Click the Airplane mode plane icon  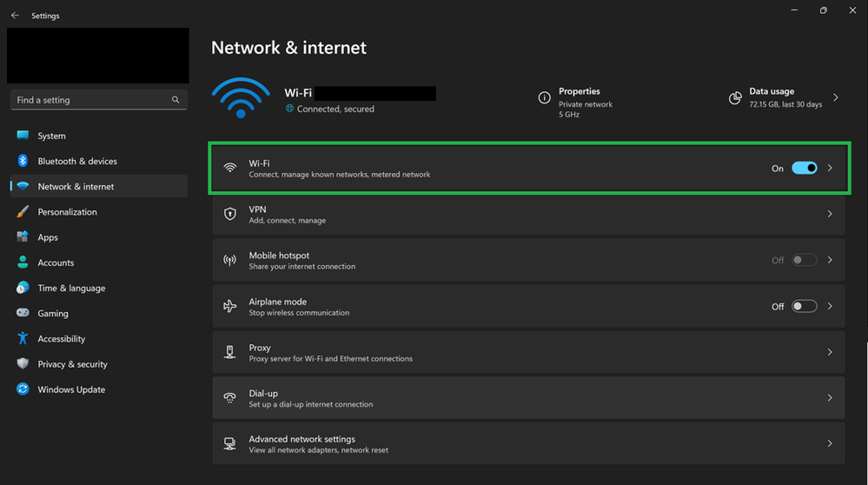tap(230, 306)
